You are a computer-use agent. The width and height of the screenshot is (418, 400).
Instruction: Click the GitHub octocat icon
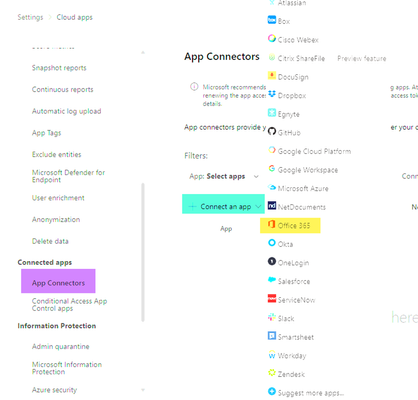pyautogui.click(x=272, y=131)
